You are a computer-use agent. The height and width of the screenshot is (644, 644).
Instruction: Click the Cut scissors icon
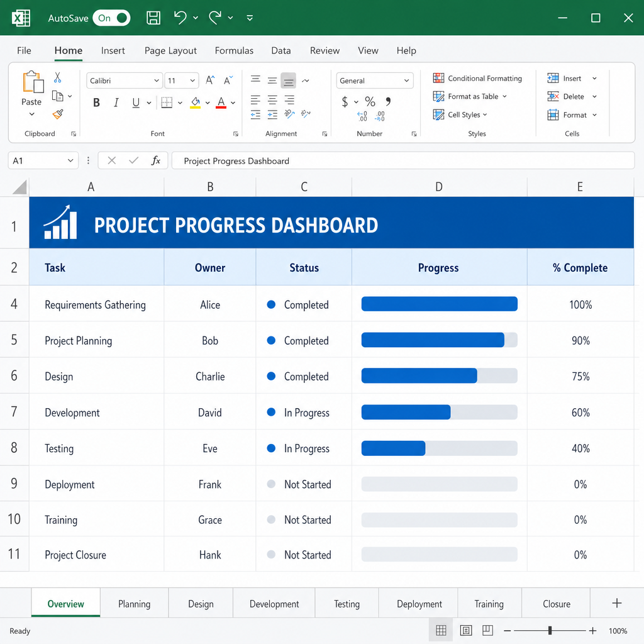click(x=57, y=77)
